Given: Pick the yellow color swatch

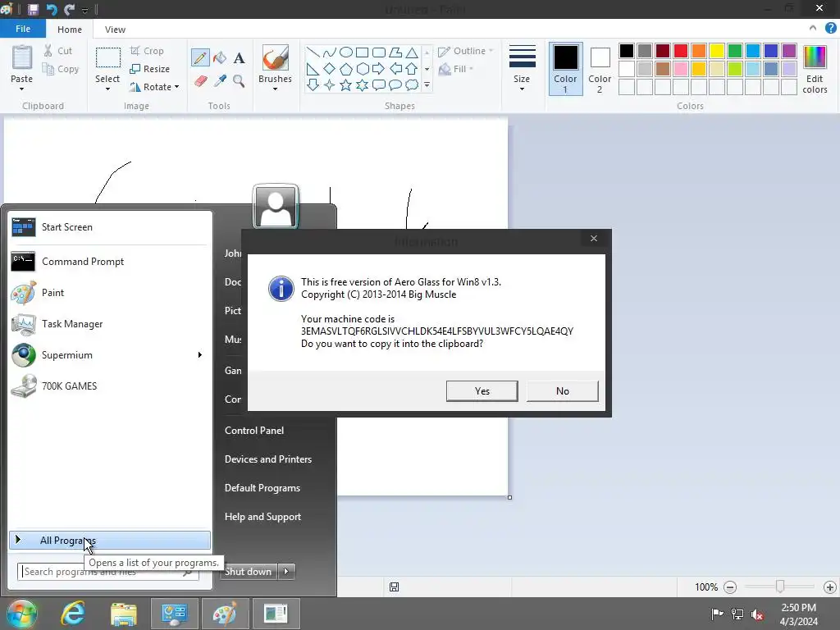Looking at the screenshot, I should [x=717, y=51].
